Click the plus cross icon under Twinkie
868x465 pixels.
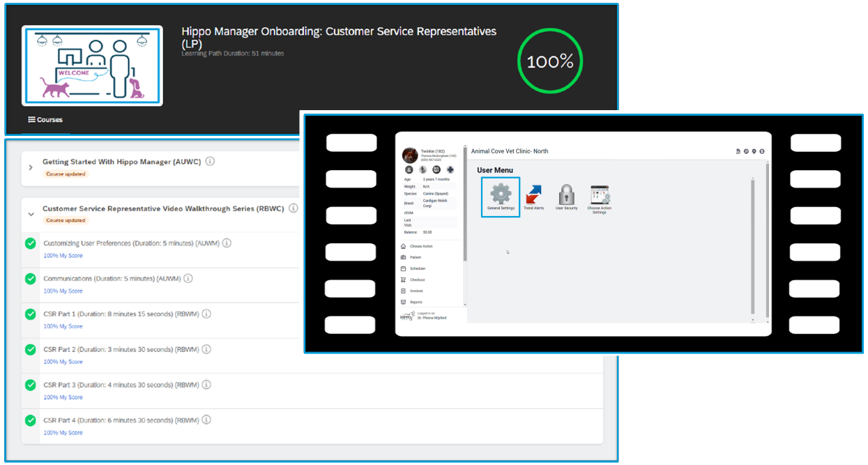pos(450,169)
